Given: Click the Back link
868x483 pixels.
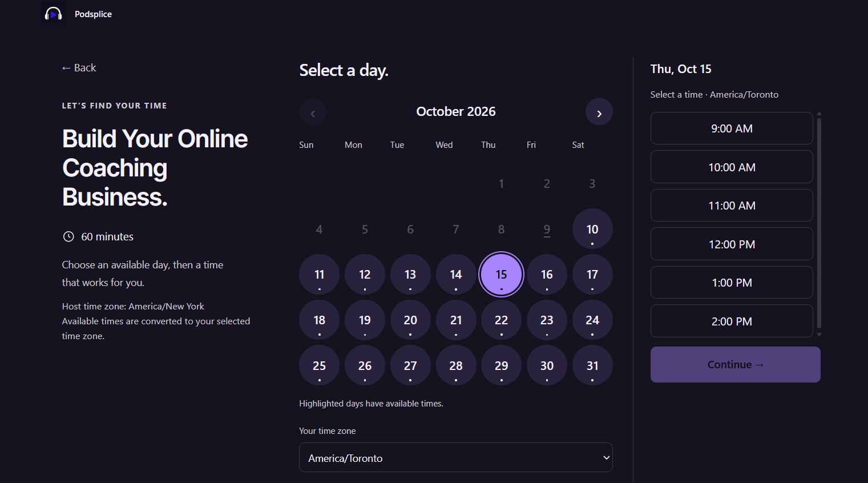Looking at the screenshot, I should [x=79, y=68].
